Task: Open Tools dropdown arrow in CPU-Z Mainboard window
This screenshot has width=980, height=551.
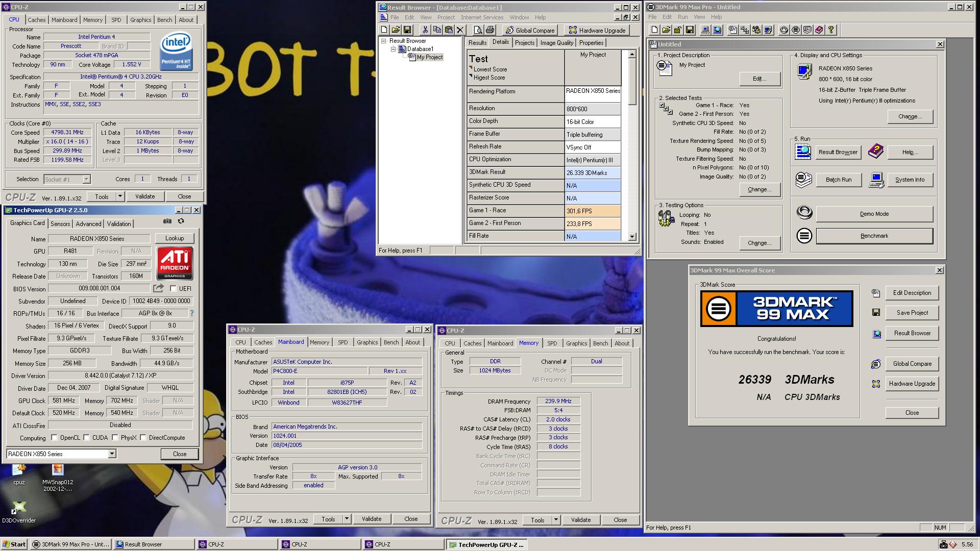Action: 347,519
